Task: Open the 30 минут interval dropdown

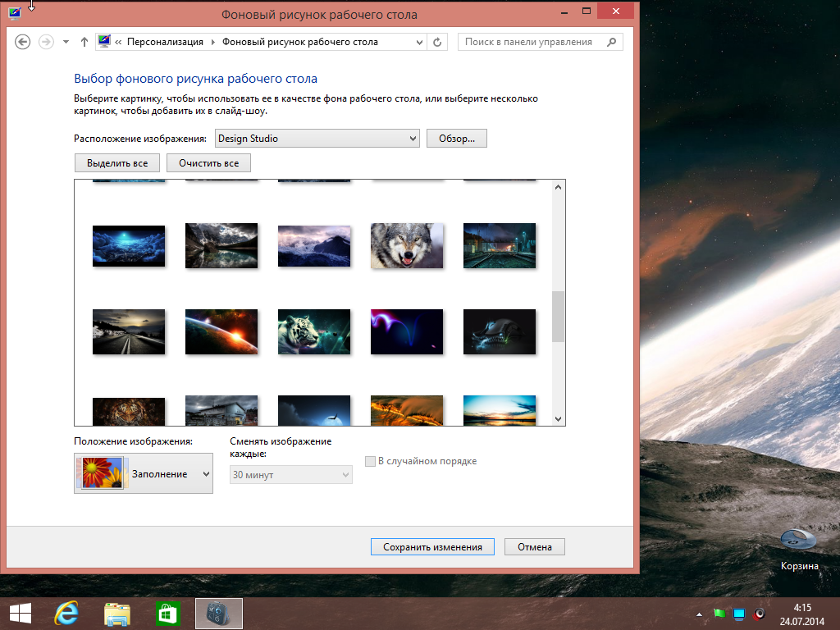Action: [291, 475]
